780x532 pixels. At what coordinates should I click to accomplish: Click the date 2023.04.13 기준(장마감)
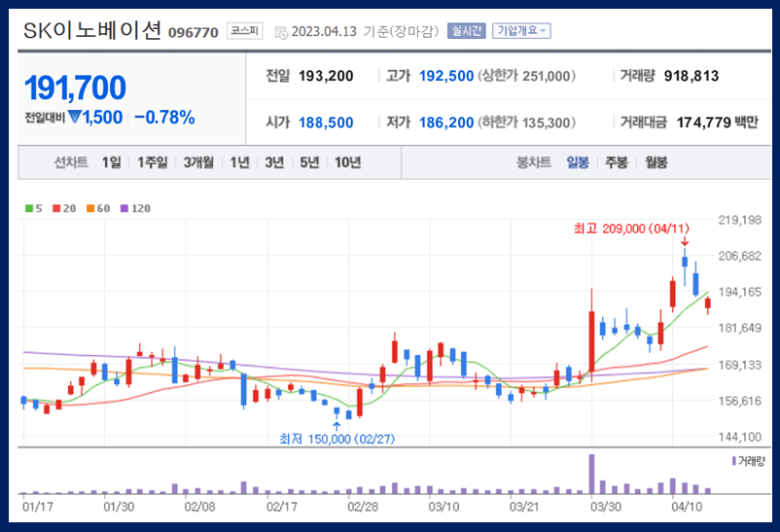[x=365, y=31]
